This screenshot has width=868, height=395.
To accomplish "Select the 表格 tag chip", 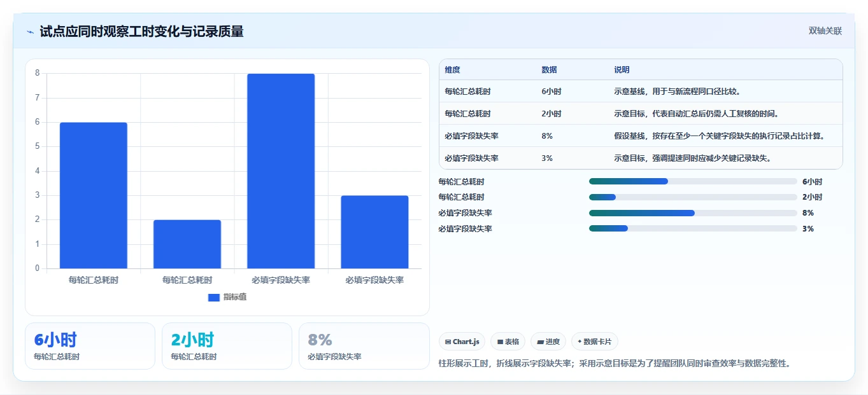I will [x=508, y=342].
